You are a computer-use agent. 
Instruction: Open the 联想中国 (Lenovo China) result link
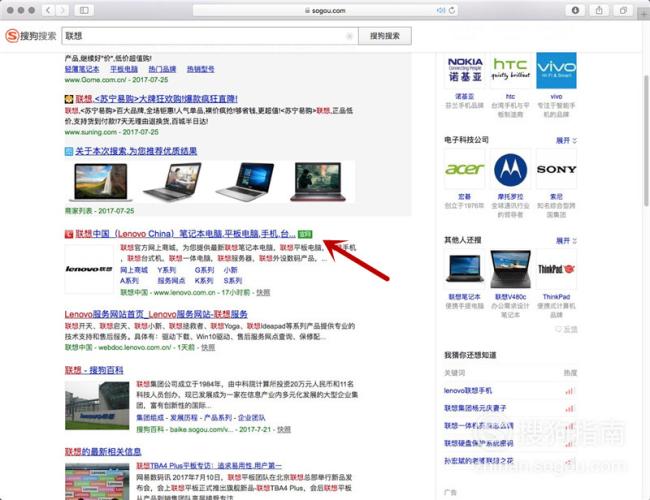pos(185,234)
